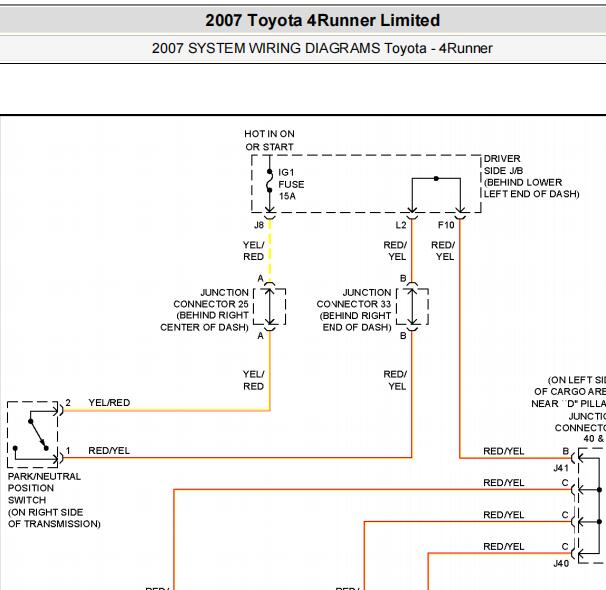Click the Junction Connector 33 dashed box symbol

(x=412, y=306)
